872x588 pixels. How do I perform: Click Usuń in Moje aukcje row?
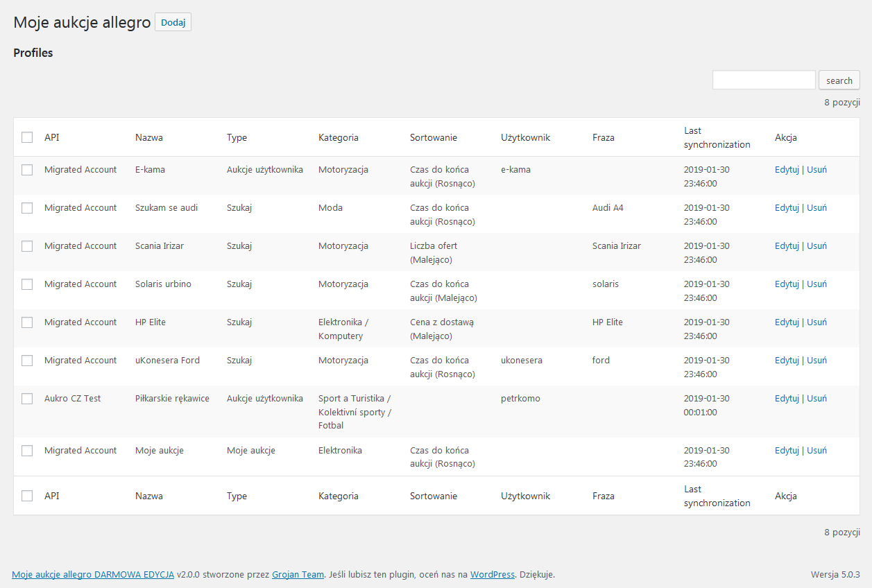(817, 451)
